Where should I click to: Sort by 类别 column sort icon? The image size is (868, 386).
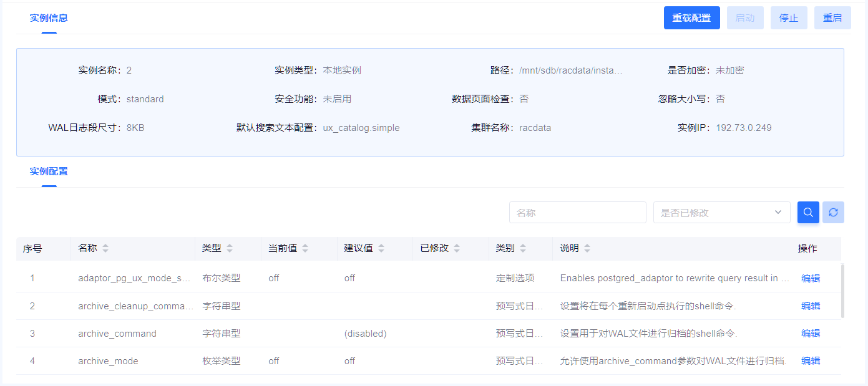pos(523,248)
